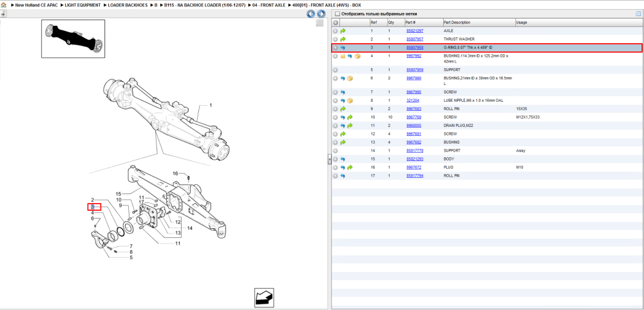Click the gray circle icon in the table header
This screenshot has width=644, height=310.
coord(336,23)
